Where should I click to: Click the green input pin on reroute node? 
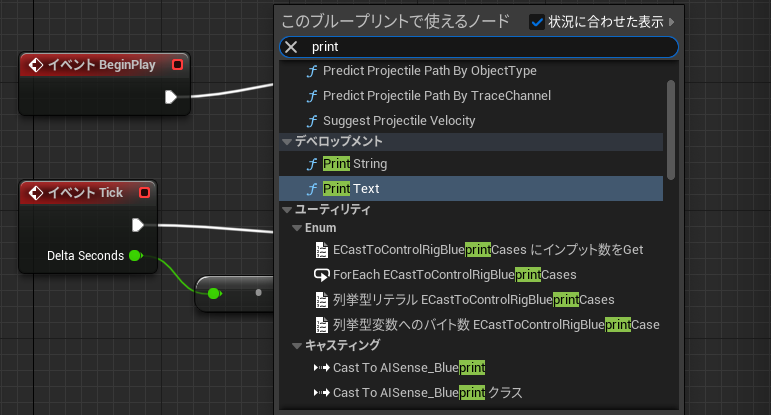(214, 293)
